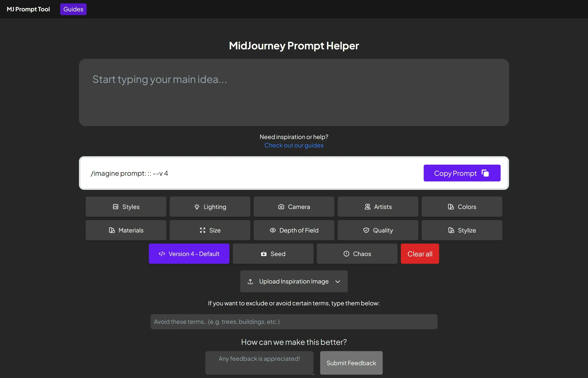Click the swatch icon beside Stylize
The image size is (588, 378).
(451, 230)
